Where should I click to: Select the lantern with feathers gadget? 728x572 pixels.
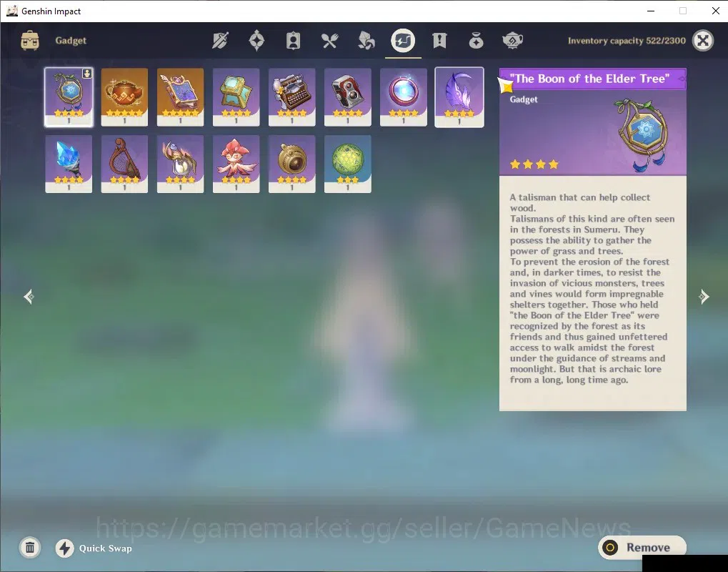[x=180, y=164]
